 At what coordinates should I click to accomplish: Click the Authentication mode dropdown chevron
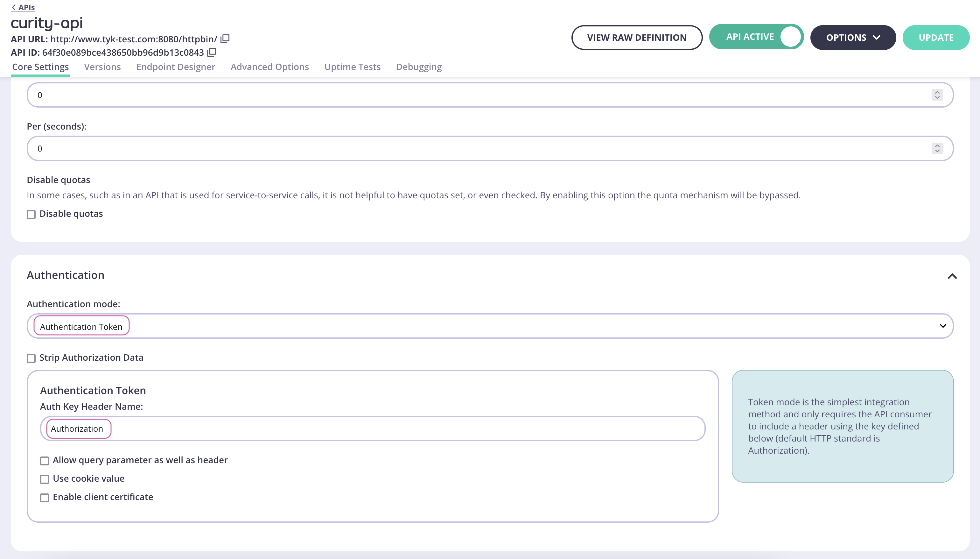(x=943, y=326)
